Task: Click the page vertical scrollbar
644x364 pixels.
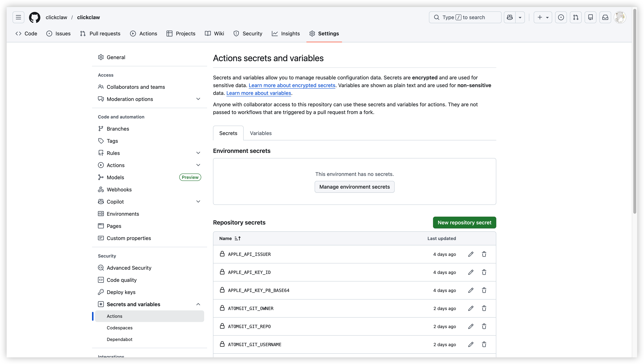Action: [x=634, y=111]
